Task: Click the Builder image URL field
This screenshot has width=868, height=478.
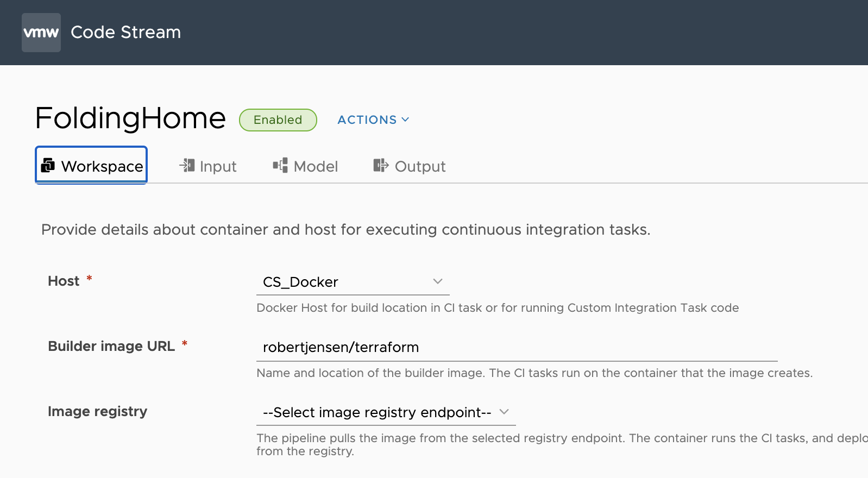Action: pyautogui.click(x=517, y=347)
